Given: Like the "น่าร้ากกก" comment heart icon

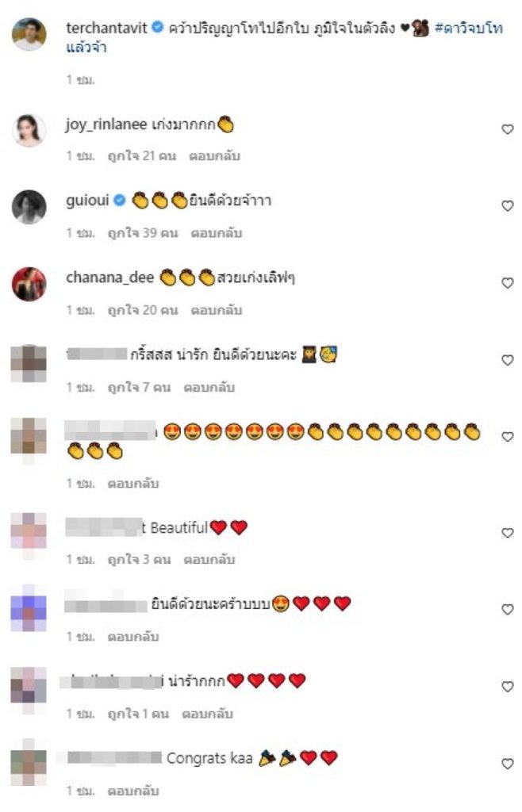Looking at the screenshot, I should (x=508, y=687).
